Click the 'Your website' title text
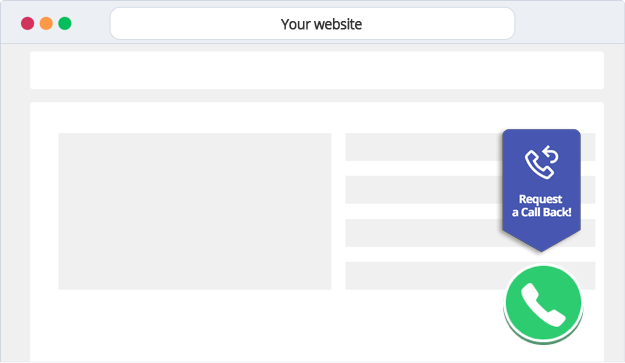625x363 pixels. pyautogui.click(x=321, y=24)
